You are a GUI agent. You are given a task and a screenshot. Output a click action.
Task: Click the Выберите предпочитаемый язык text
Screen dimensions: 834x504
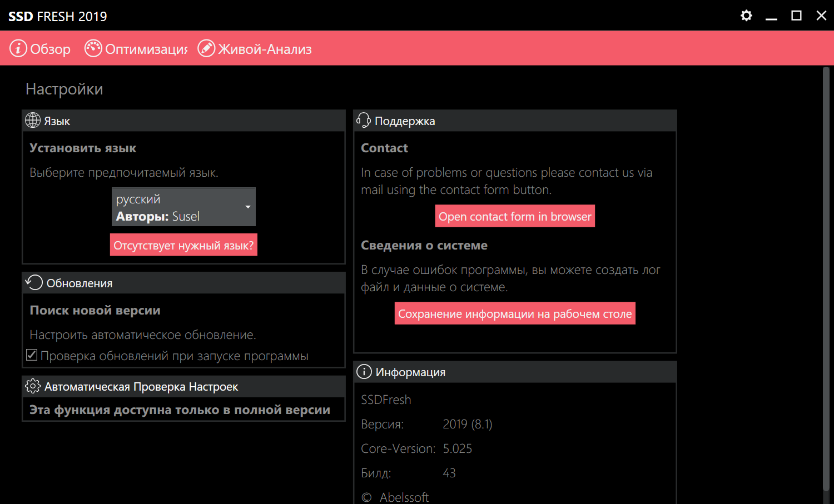tap(124, 173)
